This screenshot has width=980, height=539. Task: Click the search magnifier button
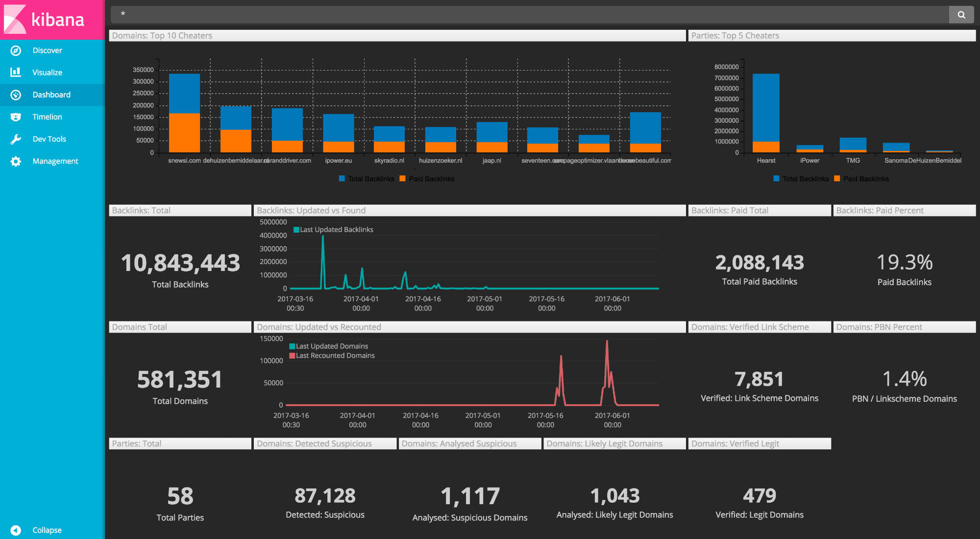(x=961, y=15)
